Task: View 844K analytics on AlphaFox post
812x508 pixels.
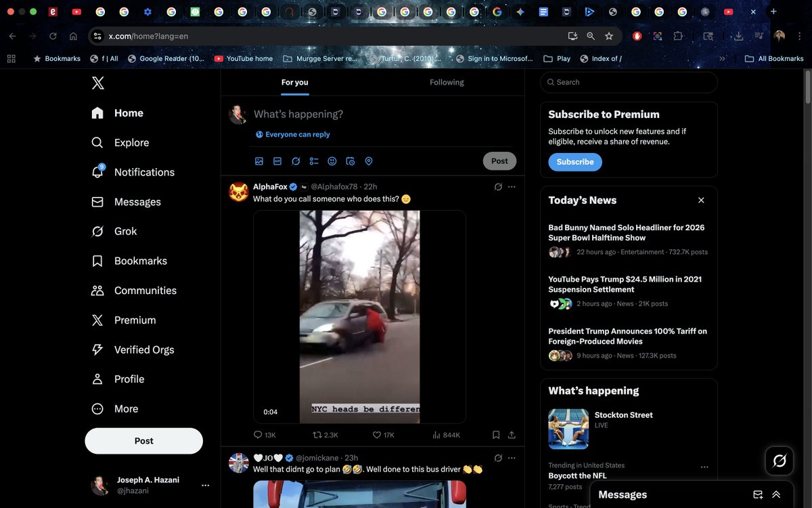Action: [x=446, y=435]
